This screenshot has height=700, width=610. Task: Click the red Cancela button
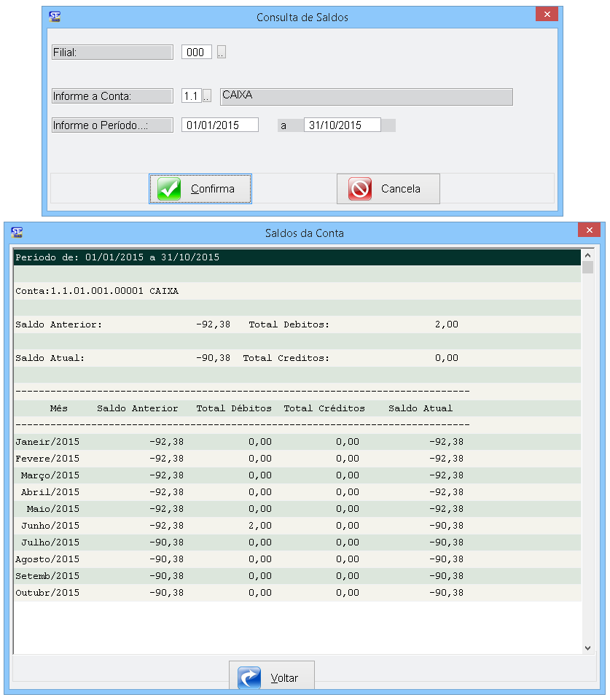(x=388, y=189)
